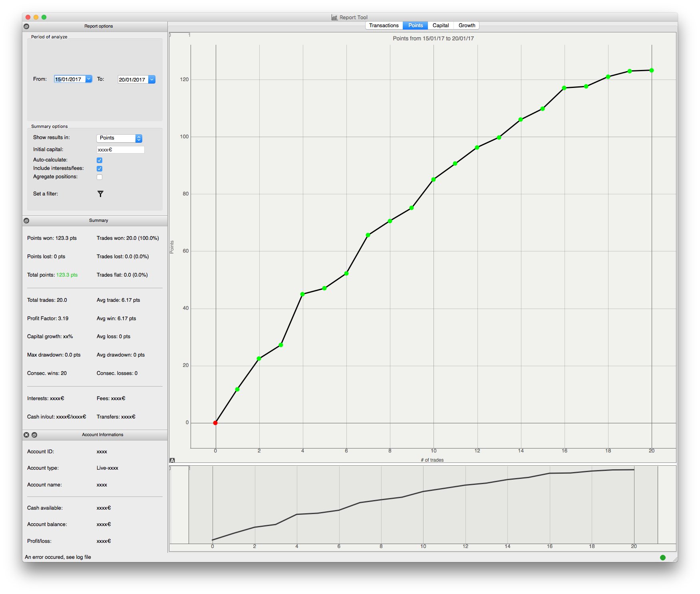Click the 'Consec. losses: 0' statistic
This screenshot has width=700, height=594.
(117, 373)
